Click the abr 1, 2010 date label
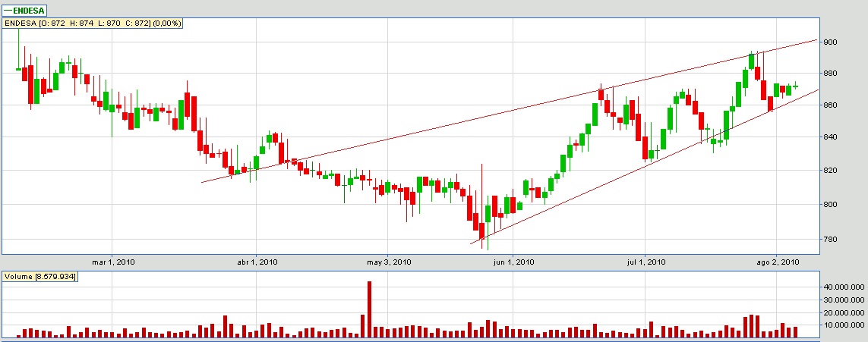 [257, 262]
